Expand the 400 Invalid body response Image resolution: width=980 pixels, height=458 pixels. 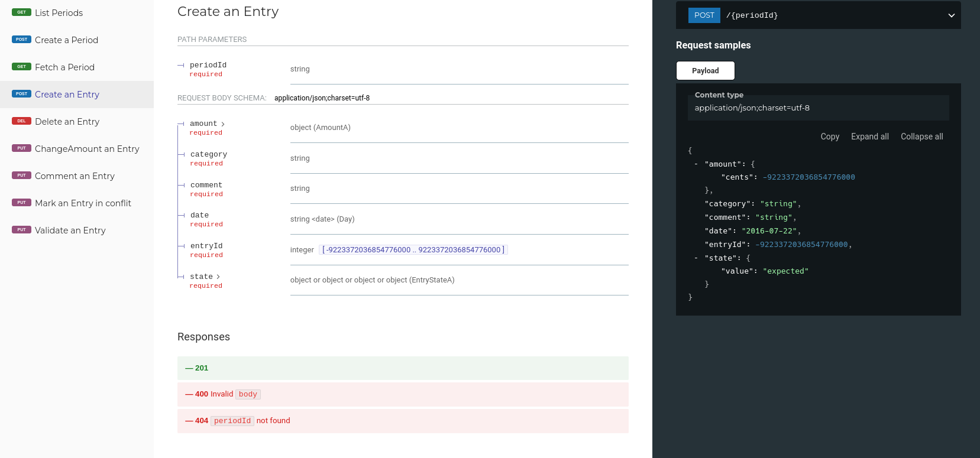(x=403, y=394)
